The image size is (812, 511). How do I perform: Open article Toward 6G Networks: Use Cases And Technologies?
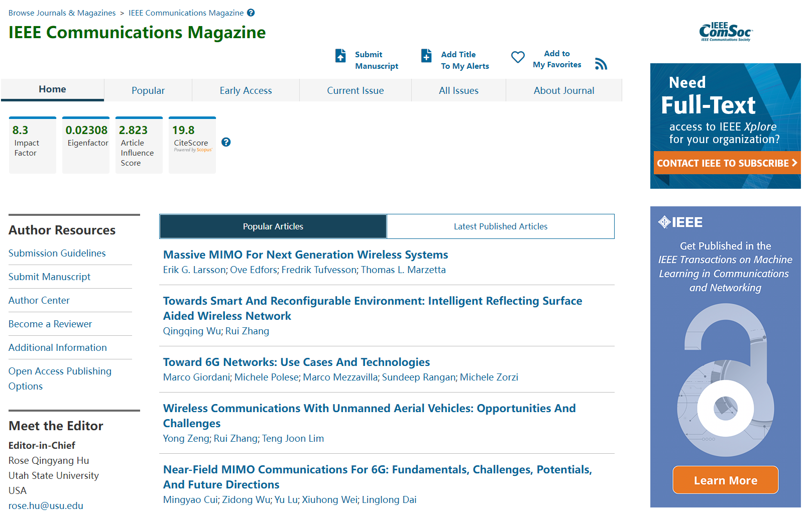pos(297,362)
